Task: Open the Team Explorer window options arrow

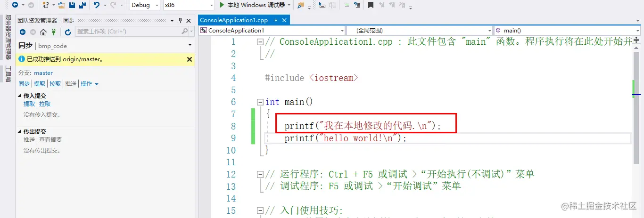Action: (x=173, y=20)
